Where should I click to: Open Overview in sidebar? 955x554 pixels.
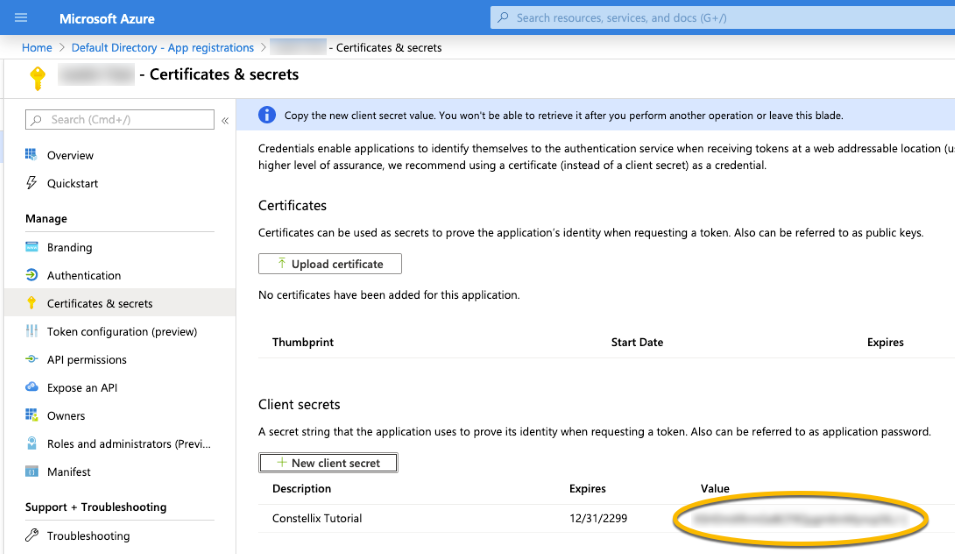(70, 155)
